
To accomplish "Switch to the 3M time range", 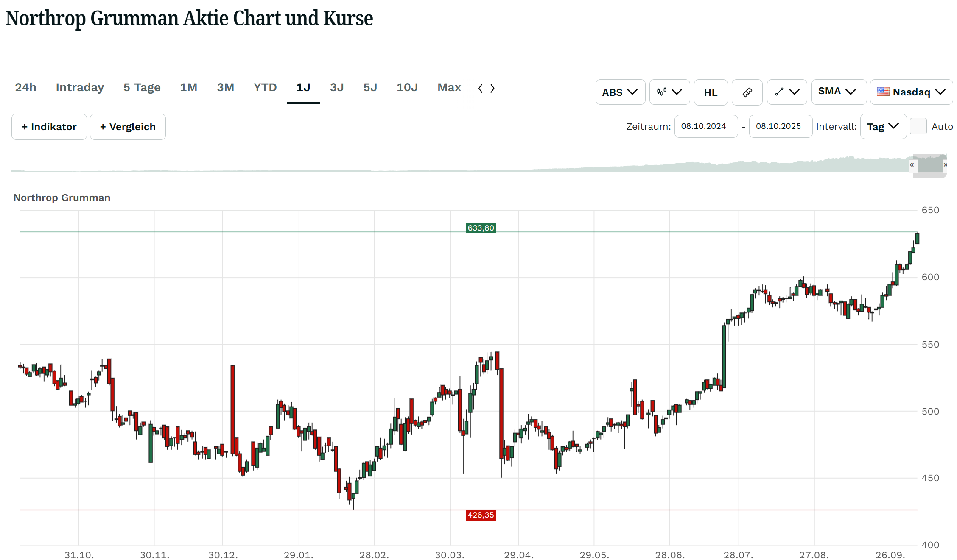I will [x=226, y=87].
